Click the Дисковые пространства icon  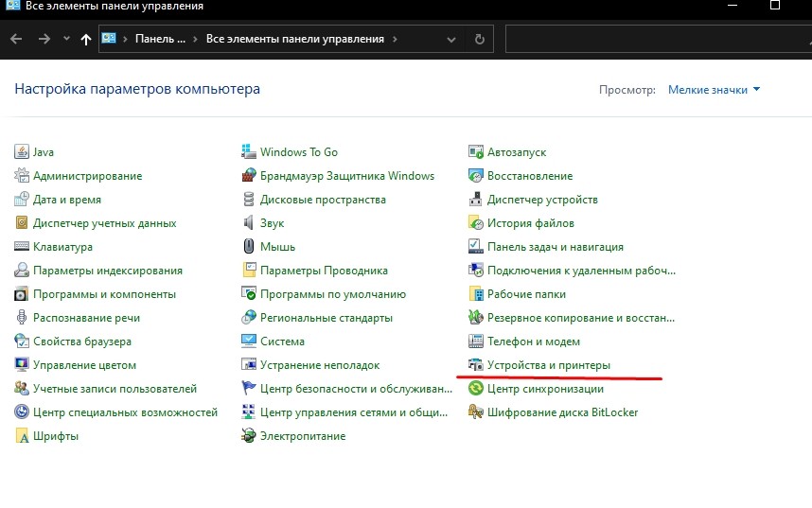click(x=249, y=200)
